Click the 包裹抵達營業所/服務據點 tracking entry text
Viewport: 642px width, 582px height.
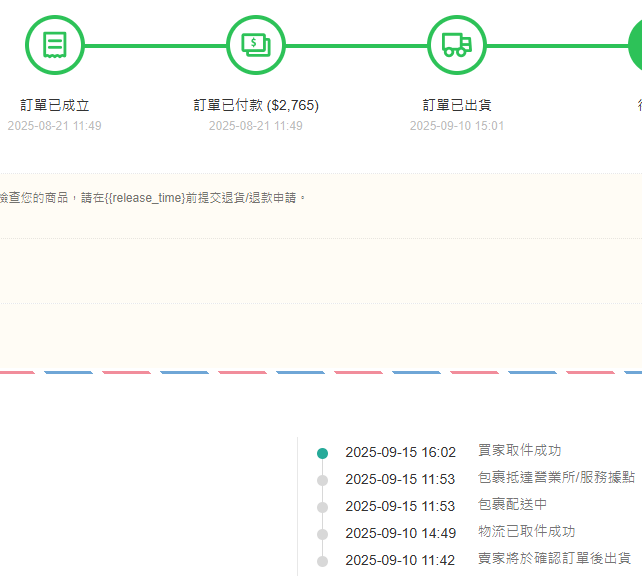pyautogui.click(x=556, y=478)
